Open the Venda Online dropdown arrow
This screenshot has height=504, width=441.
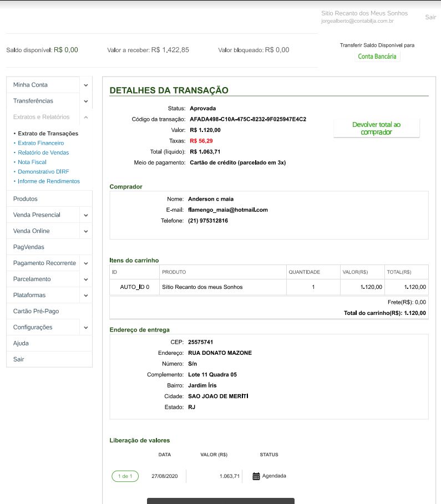tap(86, 231)
